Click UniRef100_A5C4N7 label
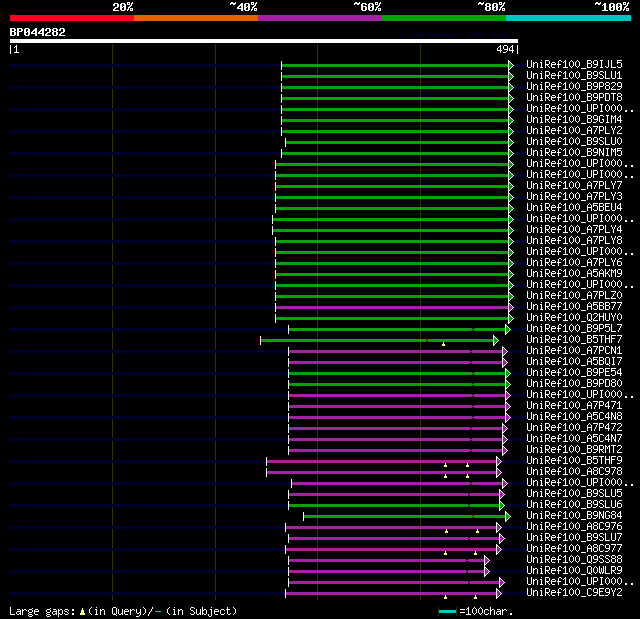This screenshot has width=640, height=619. pos(574,439)
